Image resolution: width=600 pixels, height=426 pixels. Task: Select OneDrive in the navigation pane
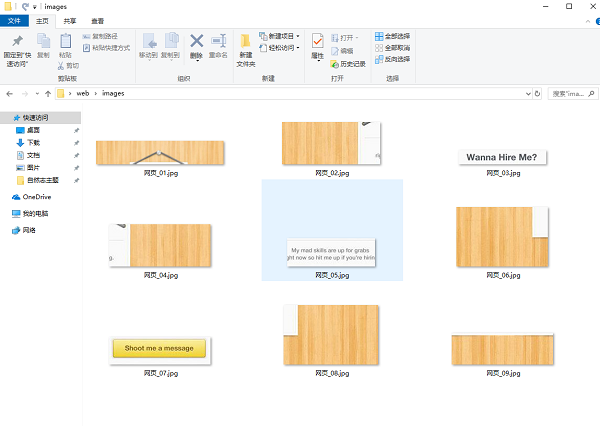pyautogui.click(x=36, y=197)
